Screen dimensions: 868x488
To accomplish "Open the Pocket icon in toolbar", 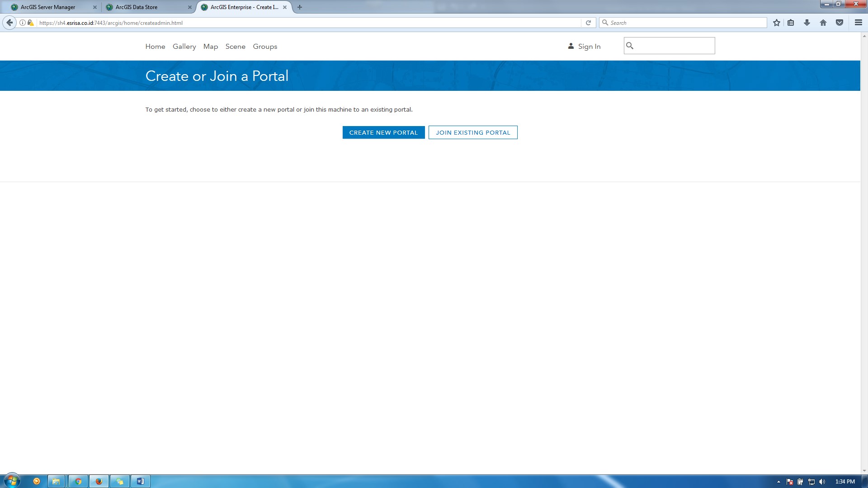I will 840,23.
